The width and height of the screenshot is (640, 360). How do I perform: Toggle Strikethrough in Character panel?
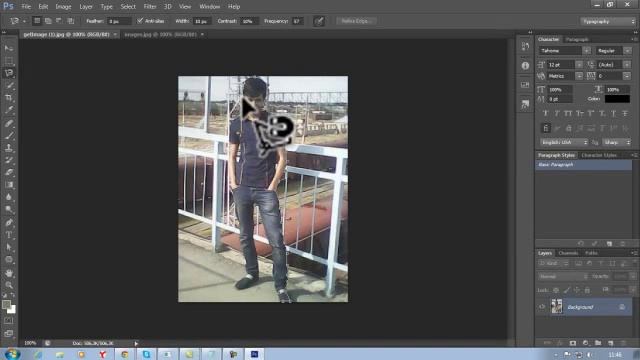625,113
